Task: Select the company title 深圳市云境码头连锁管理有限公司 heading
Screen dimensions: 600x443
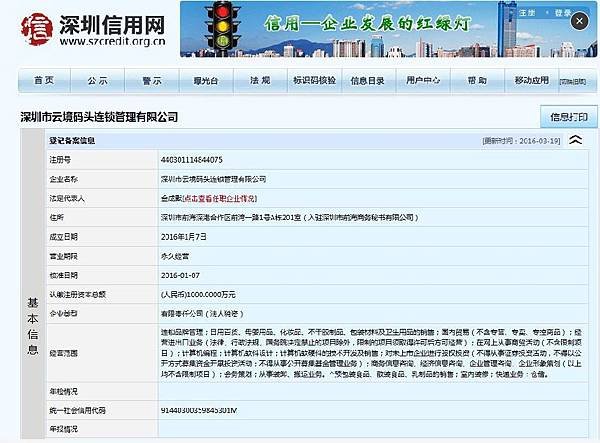Action: tap(99, 117)
